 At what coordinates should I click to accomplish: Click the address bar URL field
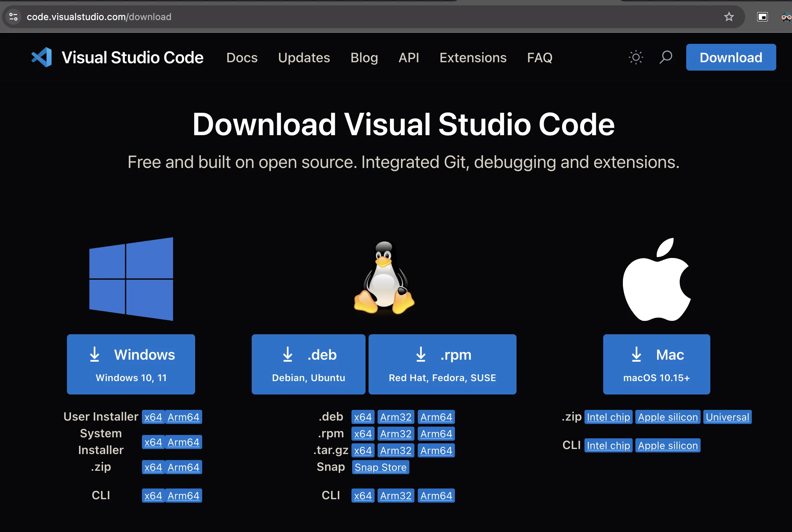point(373,17)
